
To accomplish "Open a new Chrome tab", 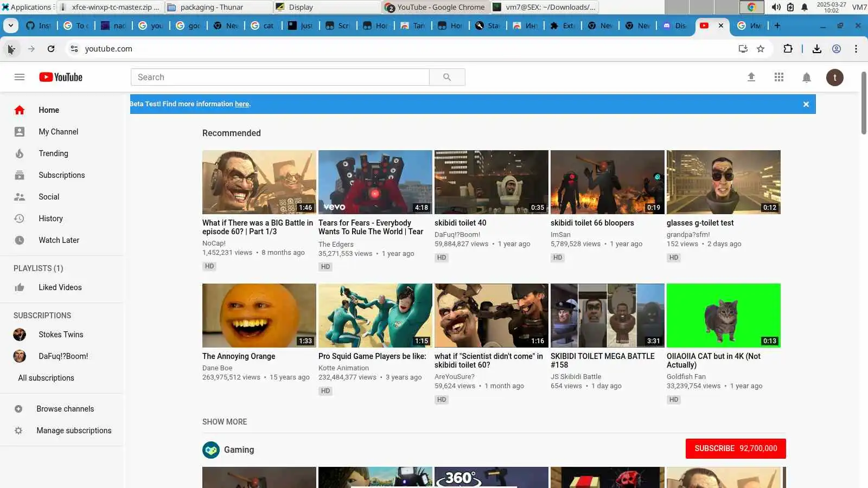I will 777,25.
